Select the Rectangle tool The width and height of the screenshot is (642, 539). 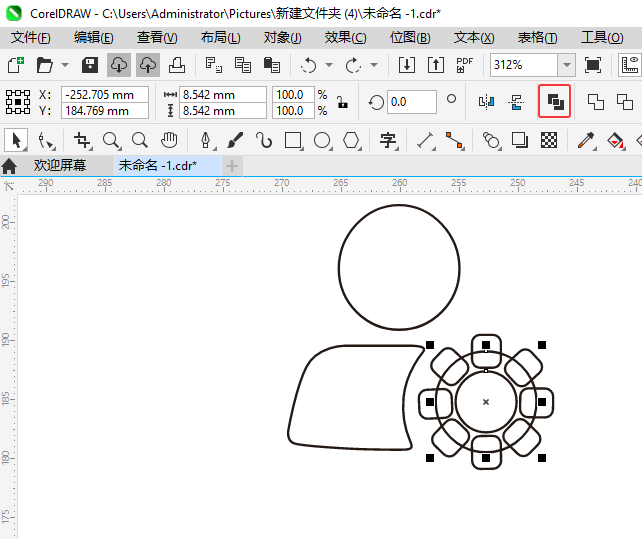pos(293,140)
